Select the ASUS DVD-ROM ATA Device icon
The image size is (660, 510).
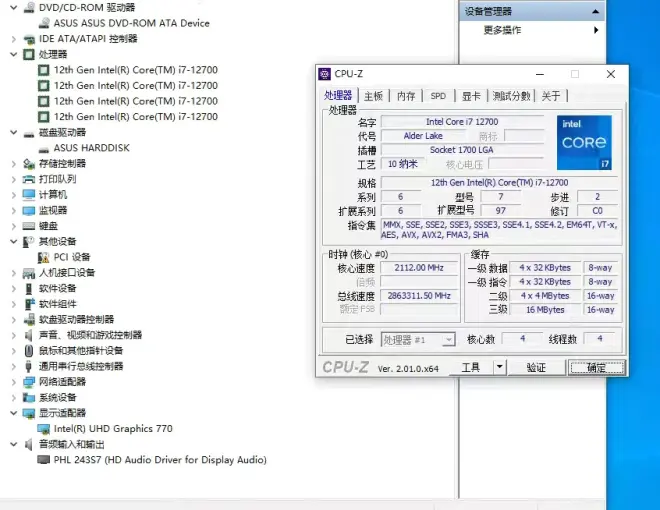[x=44, y=23]
